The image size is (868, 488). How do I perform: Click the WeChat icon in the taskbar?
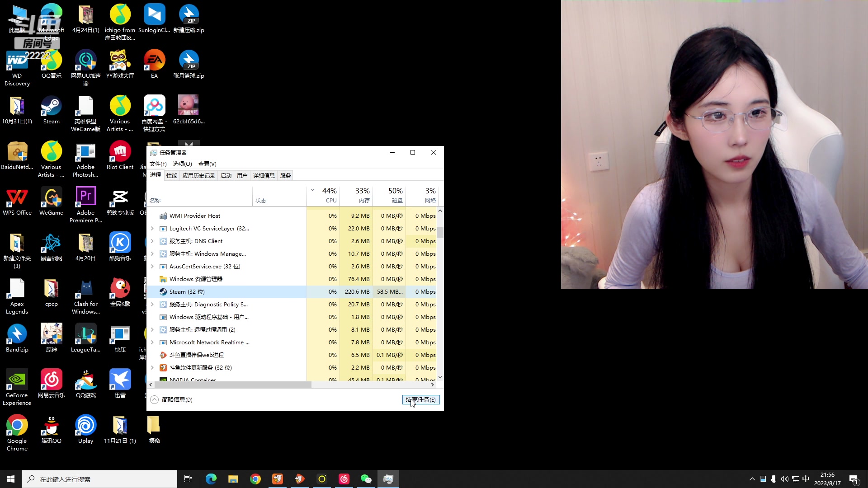pyautogui.click(x=366, y=479)
